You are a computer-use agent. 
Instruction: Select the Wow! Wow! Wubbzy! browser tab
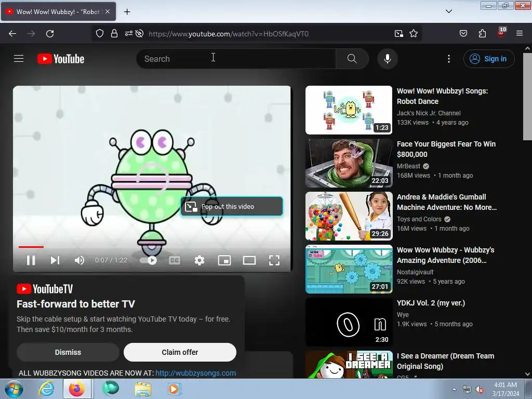pyautogui.click(x=58, y=11)
